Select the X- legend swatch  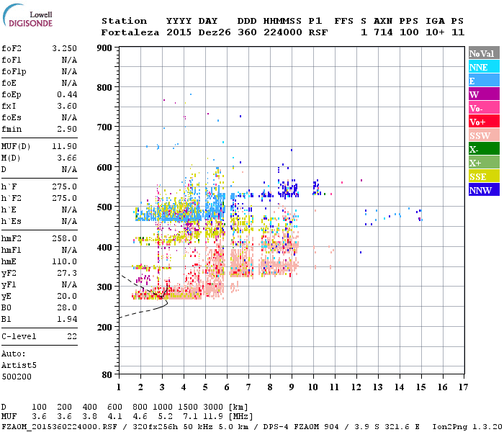coord(484,149)
